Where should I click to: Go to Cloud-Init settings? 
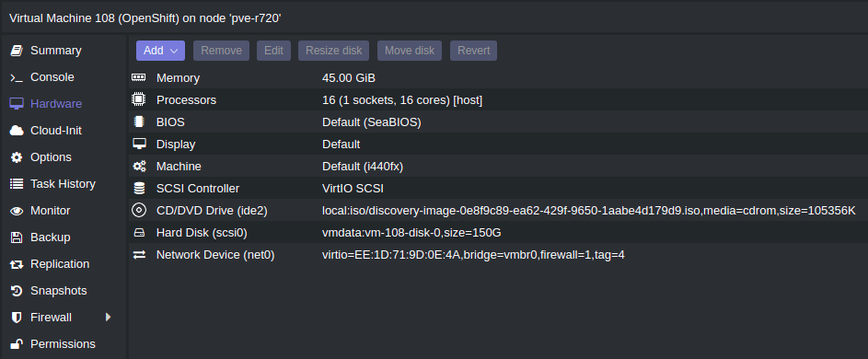click(56, 130)
